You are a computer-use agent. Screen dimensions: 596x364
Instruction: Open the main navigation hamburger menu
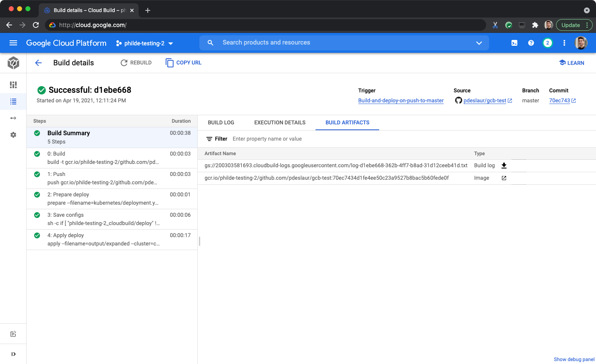click(13, 43)
